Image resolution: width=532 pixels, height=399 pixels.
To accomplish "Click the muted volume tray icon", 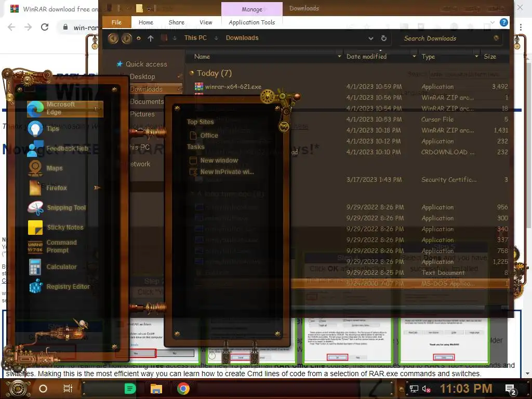I will (427, 389).
